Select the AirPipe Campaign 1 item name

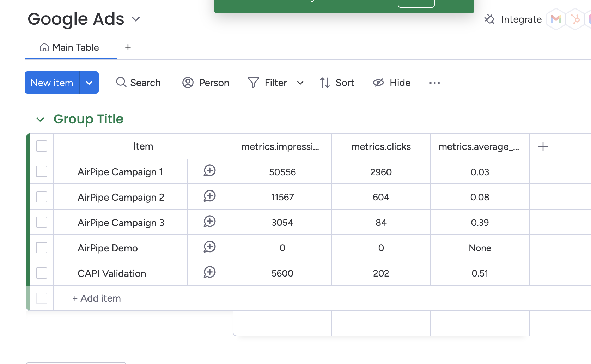(120, 172)
